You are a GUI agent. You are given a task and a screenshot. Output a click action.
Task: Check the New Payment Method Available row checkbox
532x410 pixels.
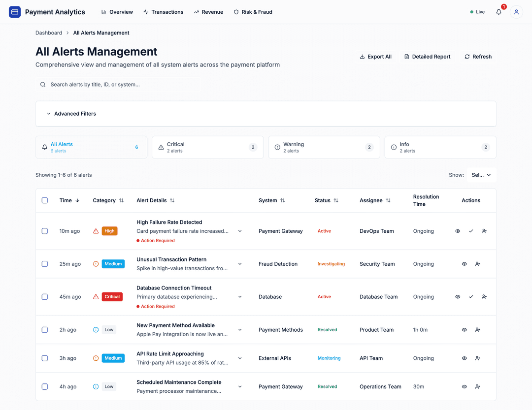click(x=45, y=330)
